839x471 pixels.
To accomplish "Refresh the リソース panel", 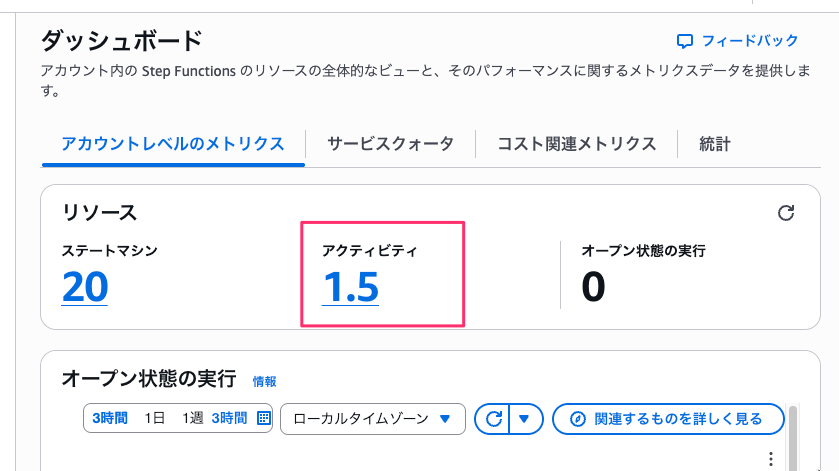I will click(x=786, y=212).
